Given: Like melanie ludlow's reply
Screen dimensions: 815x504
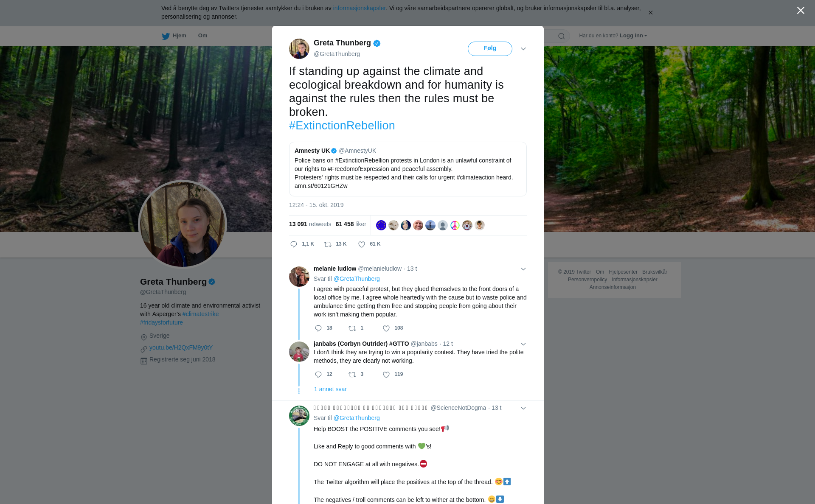Looking at the screenshot, I should point(386,328).
